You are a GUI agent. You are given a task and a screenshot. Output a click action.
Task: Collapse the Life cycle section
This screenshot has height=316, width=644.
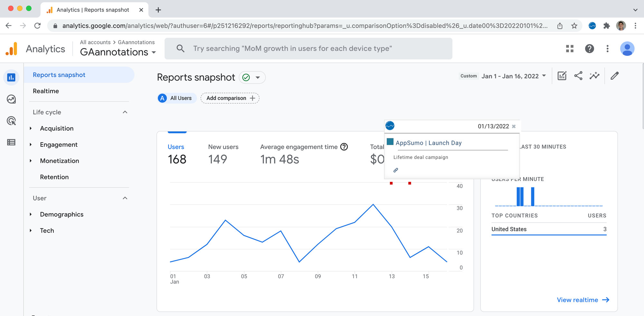(125, 112)
